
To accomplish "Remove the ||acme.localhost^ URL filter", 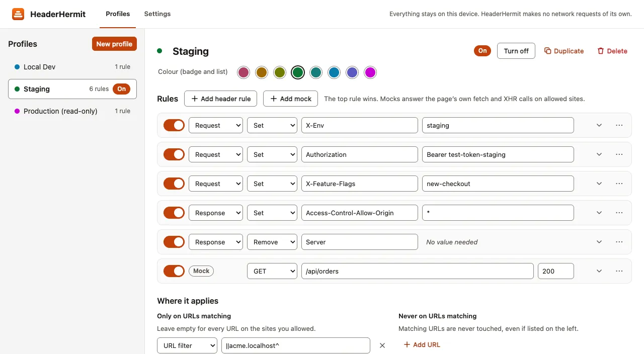I will point(382,345).
